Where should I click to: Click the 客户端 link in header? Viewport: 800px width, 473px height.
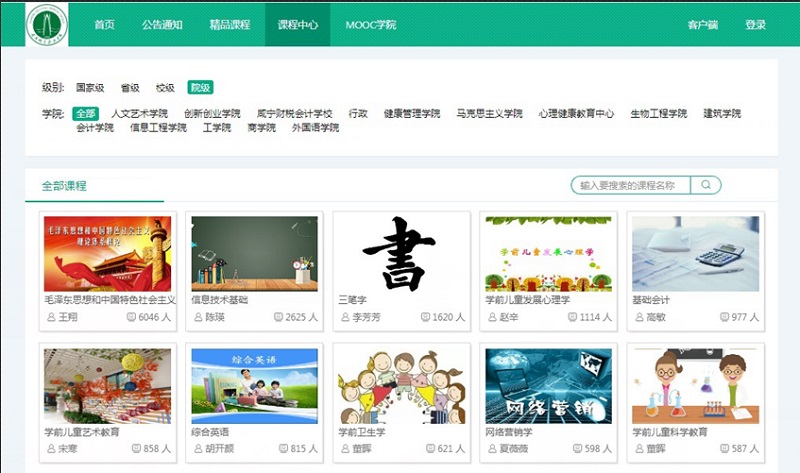[703, 25]
